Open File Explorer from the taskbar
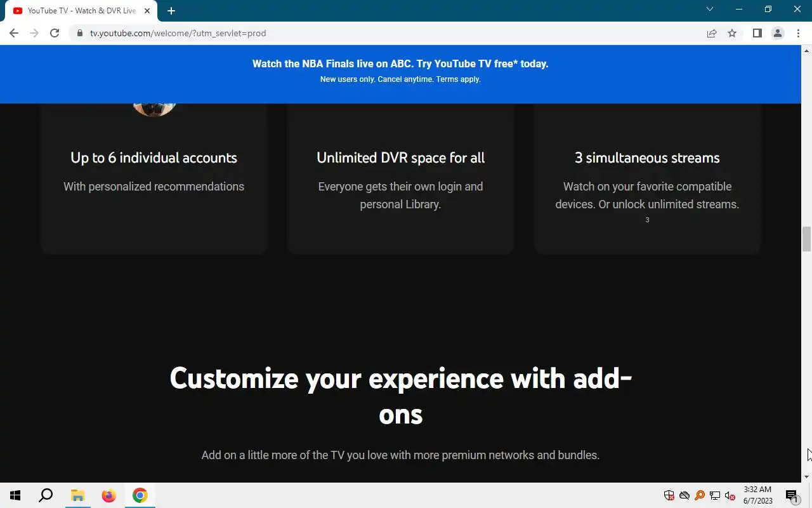Image resolution: width=812 pixels, height=508 pixels. click(x=77, y=495)
